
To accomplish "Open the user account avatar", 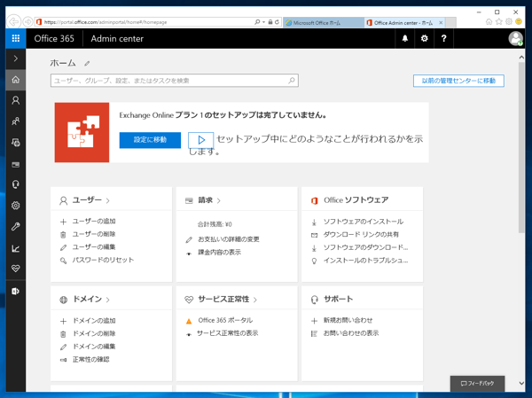I will 515,38.
